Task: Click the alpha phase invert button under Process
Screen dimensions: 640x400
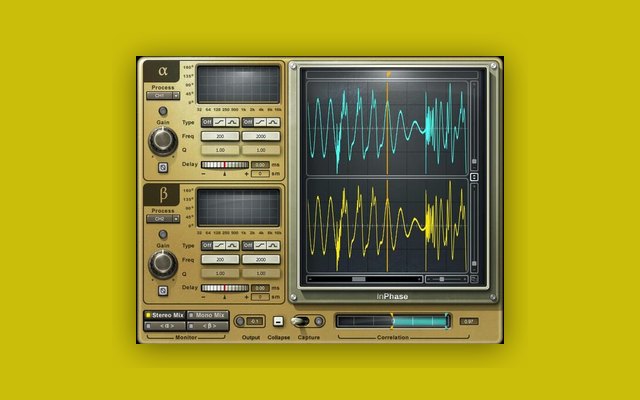Action: (163, 111)
